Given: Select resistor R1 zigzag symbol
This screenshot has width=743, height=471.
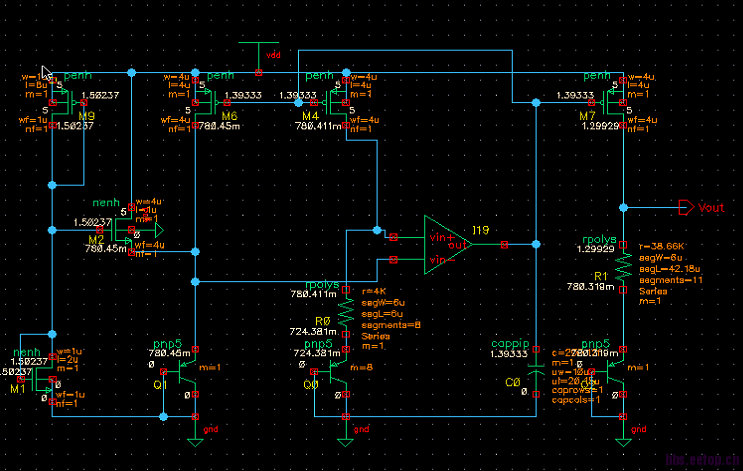Looking at the screenshot, I should (624, 267).
